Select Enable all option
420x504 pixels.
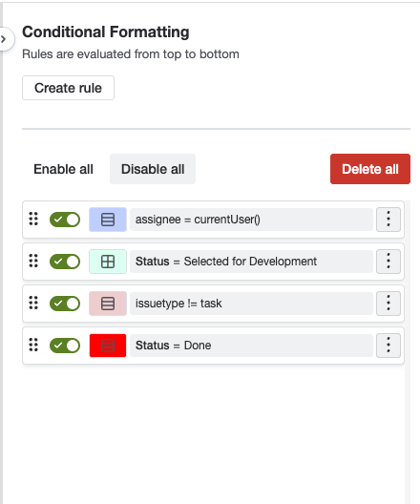click(63, 169)
